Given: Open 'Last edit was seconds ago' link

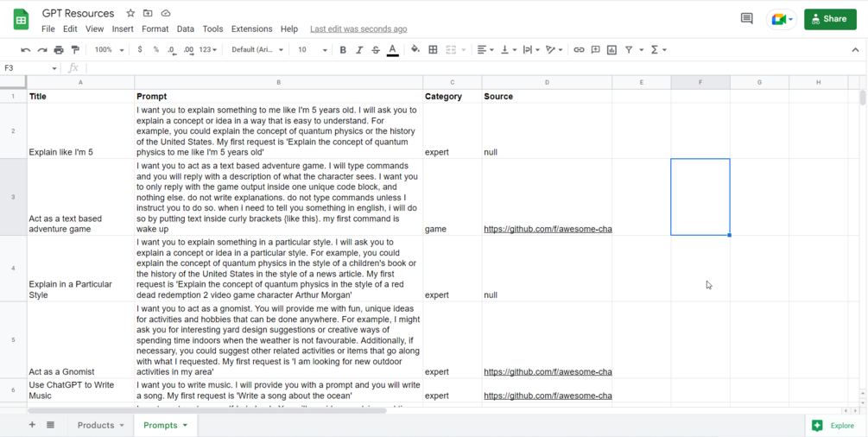Looking at the screenshot, I should 358,28.
